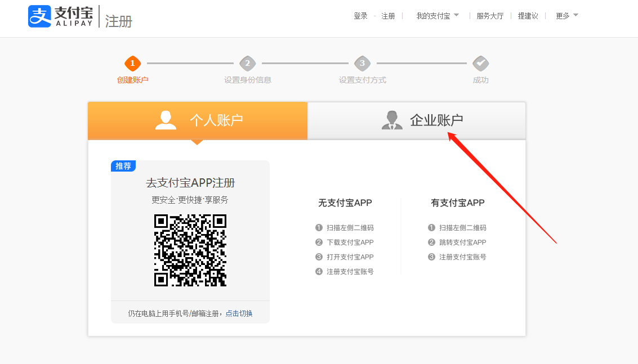
Task: Click the QR code image
Action: [x=190, y=250]
